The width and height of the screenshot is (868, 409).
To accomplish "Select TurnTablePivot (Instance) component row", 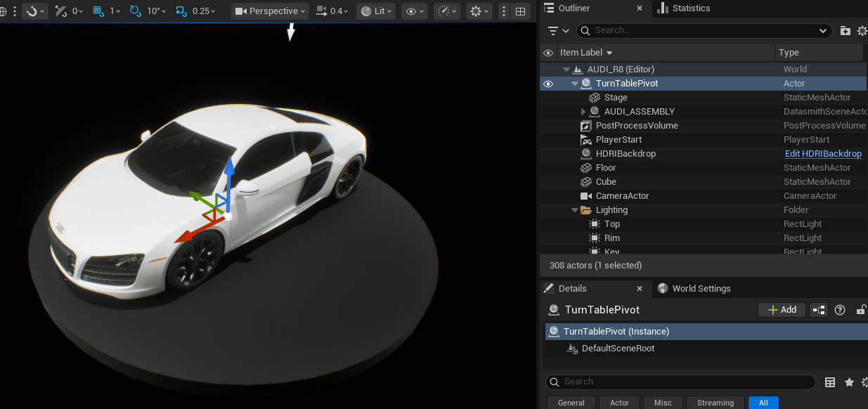I will [x=706, y=332].
